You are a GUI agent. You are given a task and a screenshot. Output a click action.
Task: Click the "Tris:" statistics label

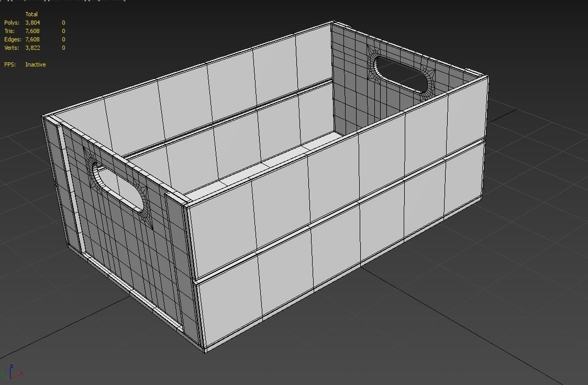click(x=9, y=31)
